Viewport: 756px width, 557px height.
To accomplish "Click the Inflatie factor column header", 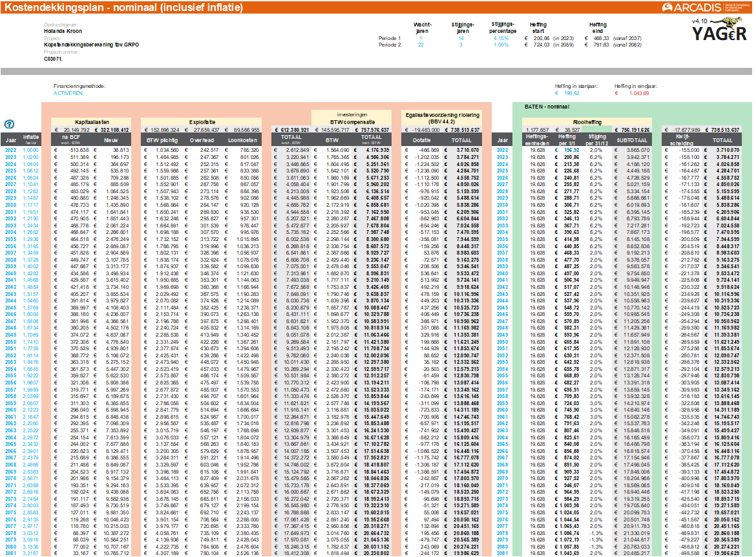I will click(31, 138).
